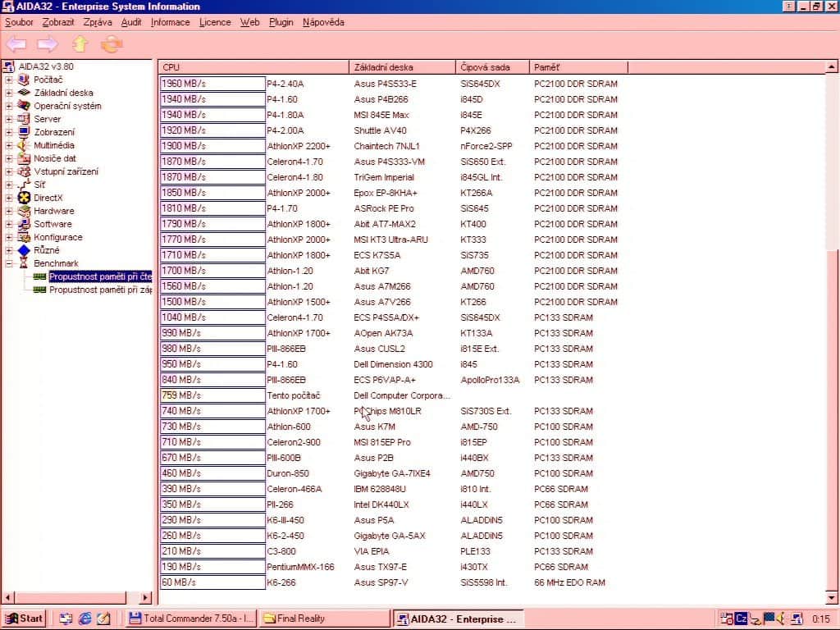The image size is (840, 630).
Task: Open the Informace menu
Action: (x=171, y=22)
